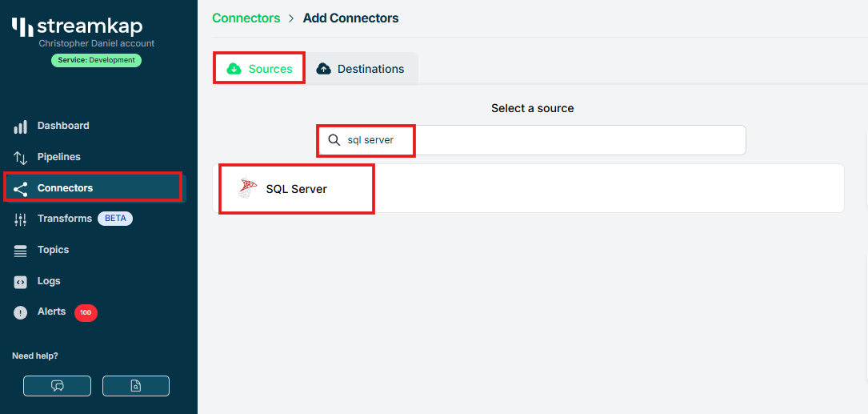The image size is (868, 414).
Task: Click the Connectors share icon
Action: click(21, 189)
